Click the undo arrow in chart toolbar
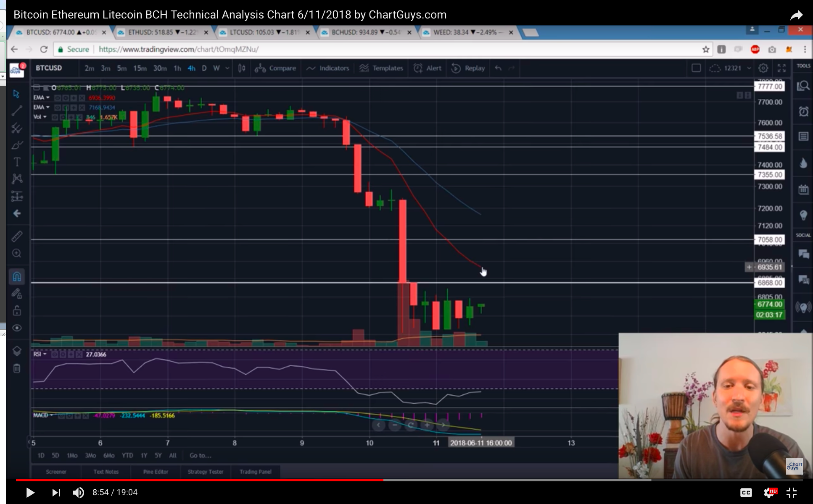The height and width of the screenshot is (504, 813). click(x=498, y=68)
